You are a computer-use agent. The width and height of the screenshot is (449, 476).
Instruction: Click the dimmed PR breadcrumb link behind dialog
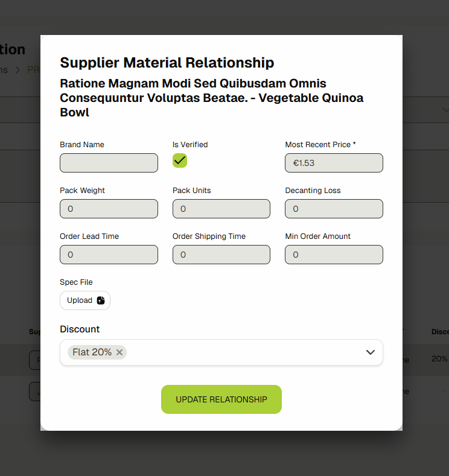point(34,70)
